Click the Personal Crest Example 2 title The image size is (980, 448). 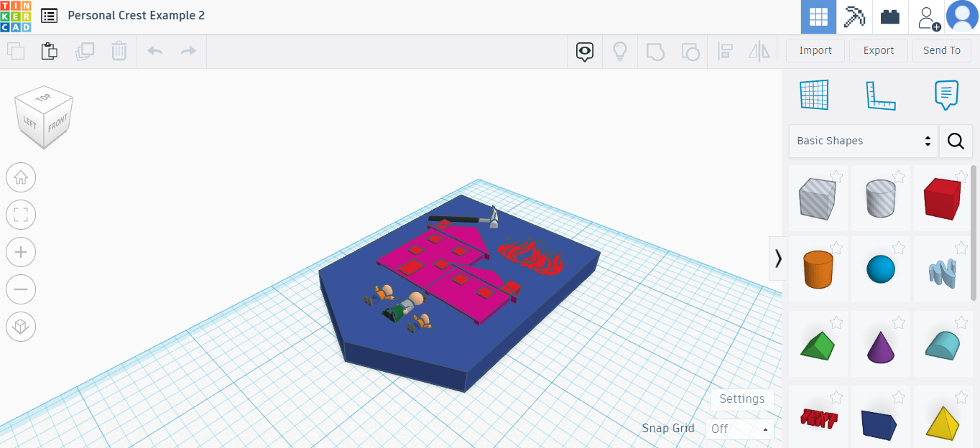click(137, 16)
